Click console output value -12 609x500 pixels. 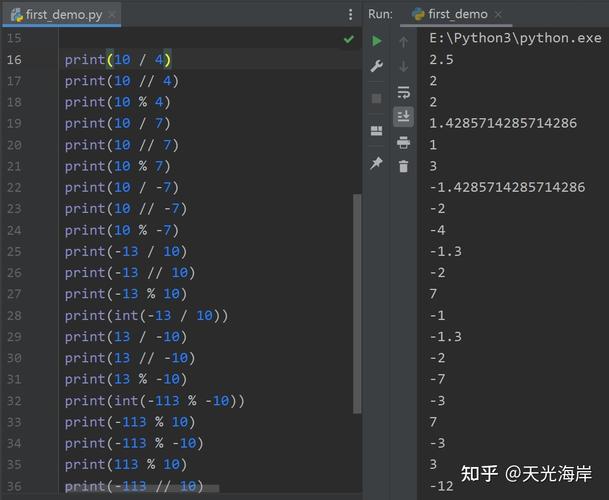point(441,486)
